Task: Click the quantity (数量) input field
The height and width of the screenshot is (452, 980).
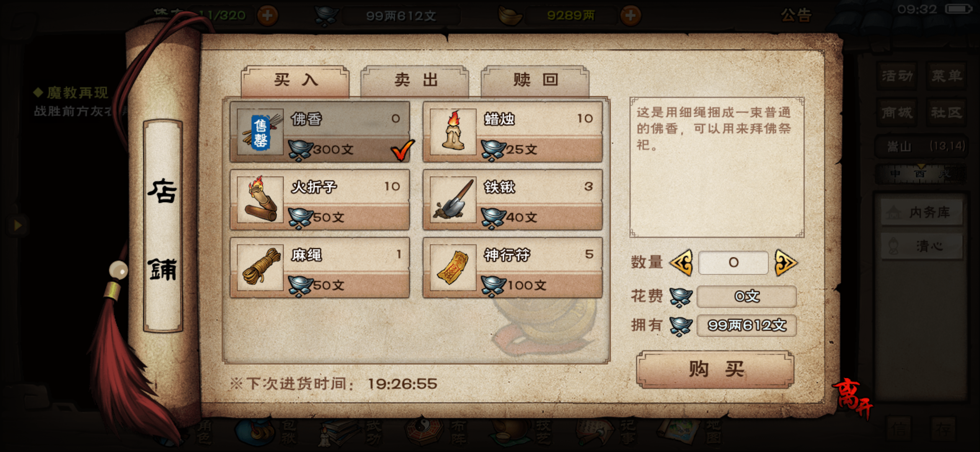Action: tap(733, 263)
